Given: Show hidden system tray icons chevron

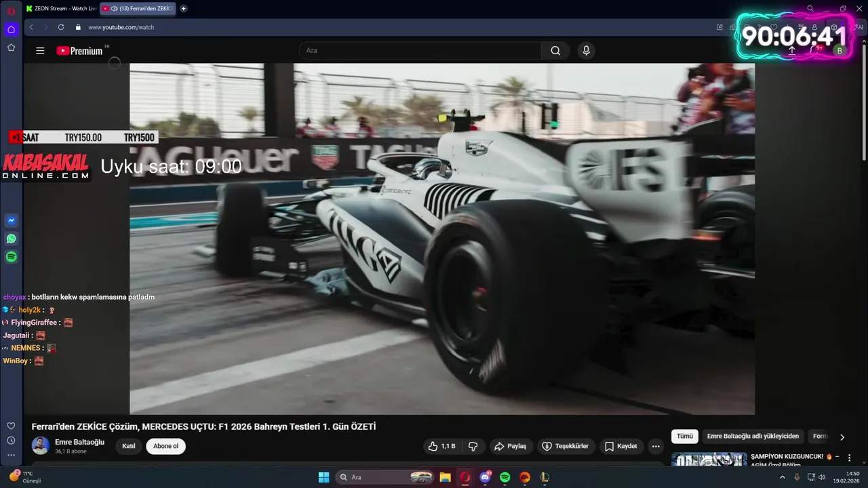Looking at the screenshot, I should (x=782, y=477).
